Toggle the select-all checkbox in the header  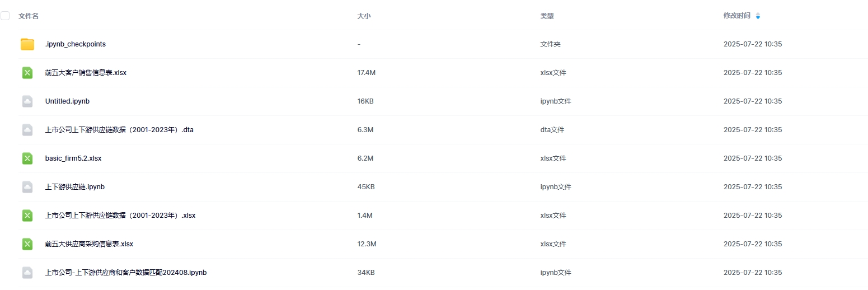5,16
